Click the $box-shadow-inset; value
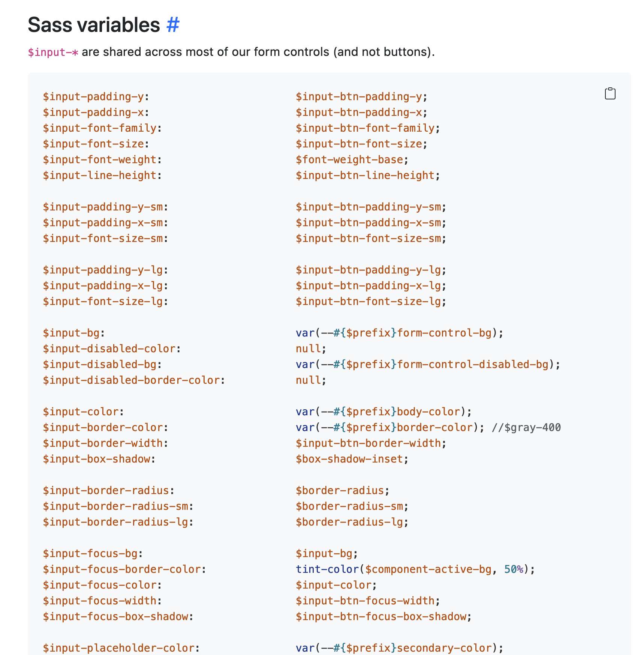This screenshot has height=655, width=644. coord(352,459)
